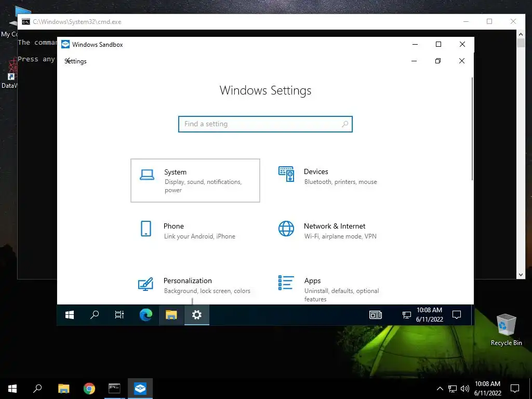The width and height of the screenshot is (532, 399).
Task: Open the Sandbox notification center icon
Action: [x=457, y=315]
